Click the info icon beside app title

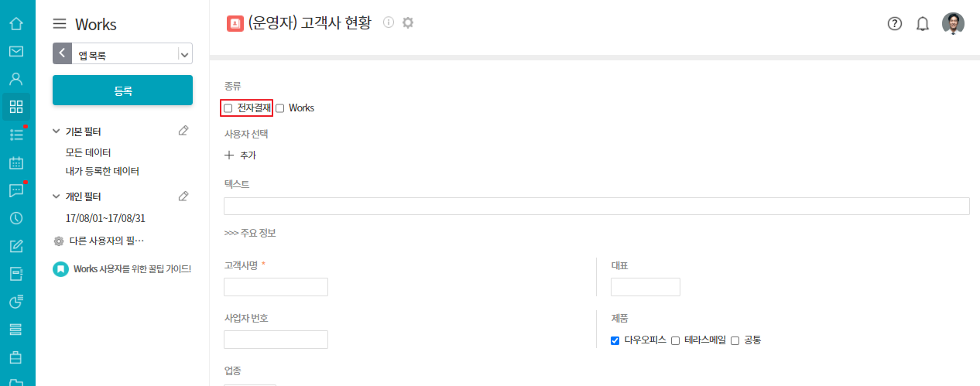pos(389,22)
